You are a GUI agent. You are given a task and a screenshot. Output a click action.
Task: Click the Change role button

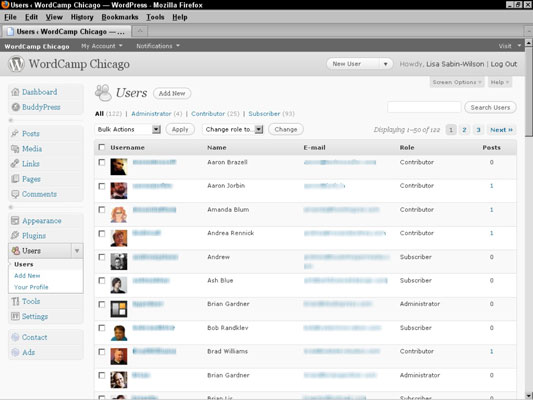click(x=286, y=129)
